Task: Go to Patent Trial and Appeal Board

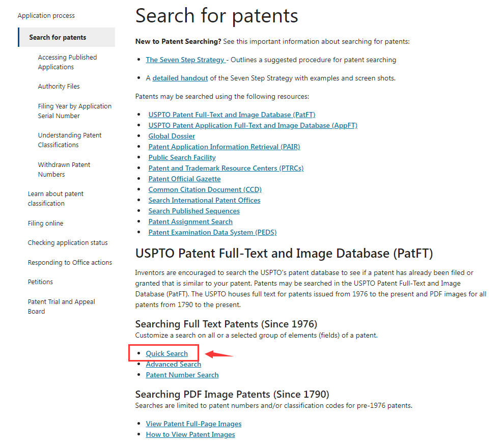Action: coord(61,307)
